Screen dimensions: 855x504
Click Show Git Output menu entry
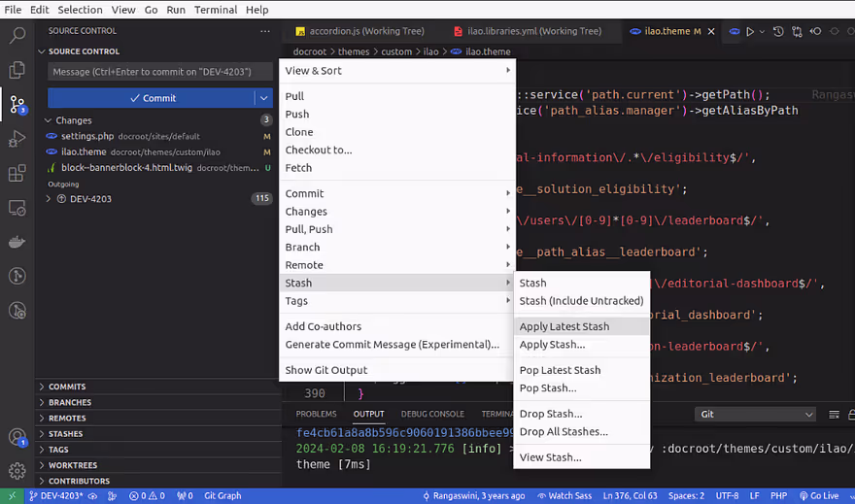[x=397, y=370]
